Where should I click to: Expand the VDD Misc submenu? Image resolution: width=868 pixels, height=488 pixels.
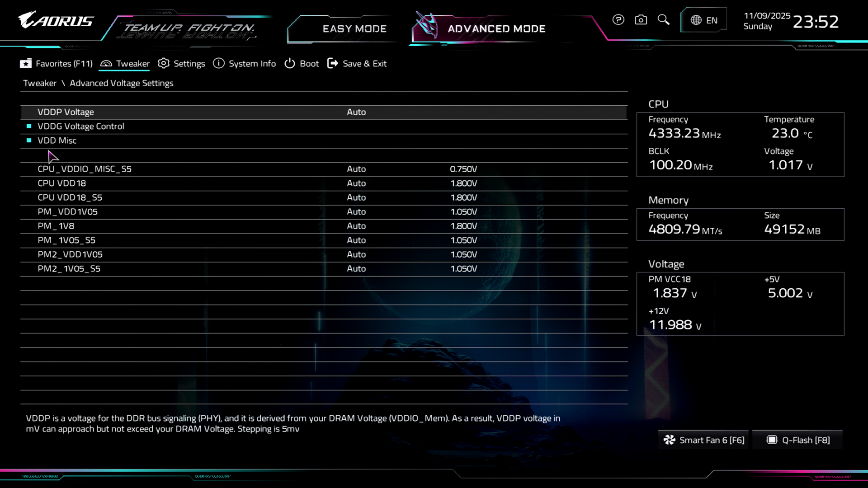[57, 141]
